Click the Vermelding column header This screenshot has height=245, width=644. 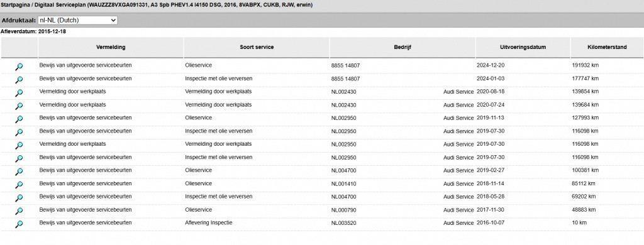tap(111, 47)
